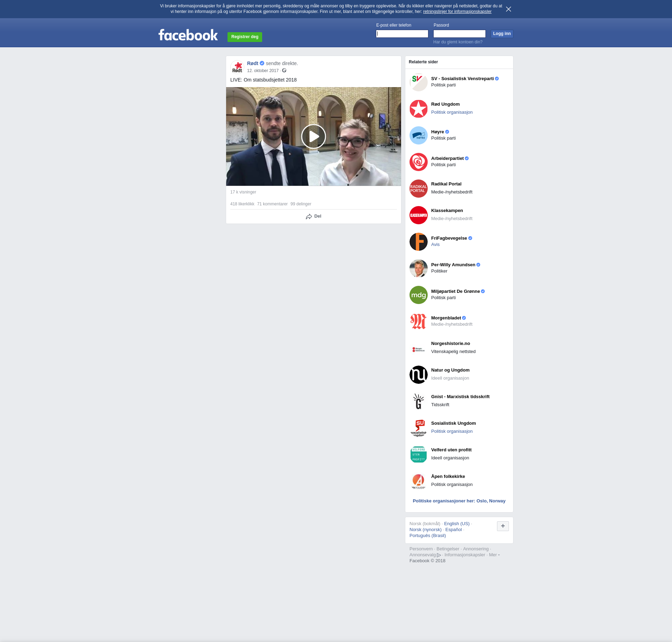Expand more languages with plus button

coord(503,526)
